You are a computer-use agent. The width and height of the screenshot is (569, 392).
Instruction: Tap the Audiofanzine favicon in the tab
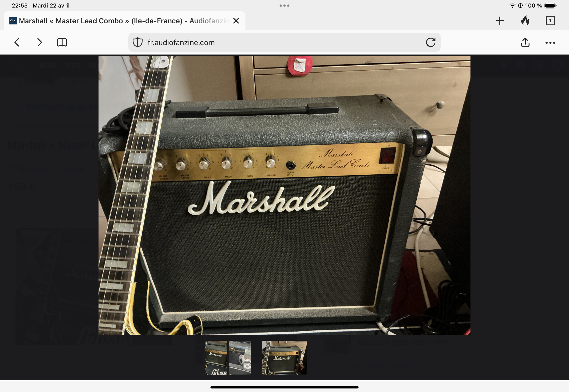click(13, 21)
